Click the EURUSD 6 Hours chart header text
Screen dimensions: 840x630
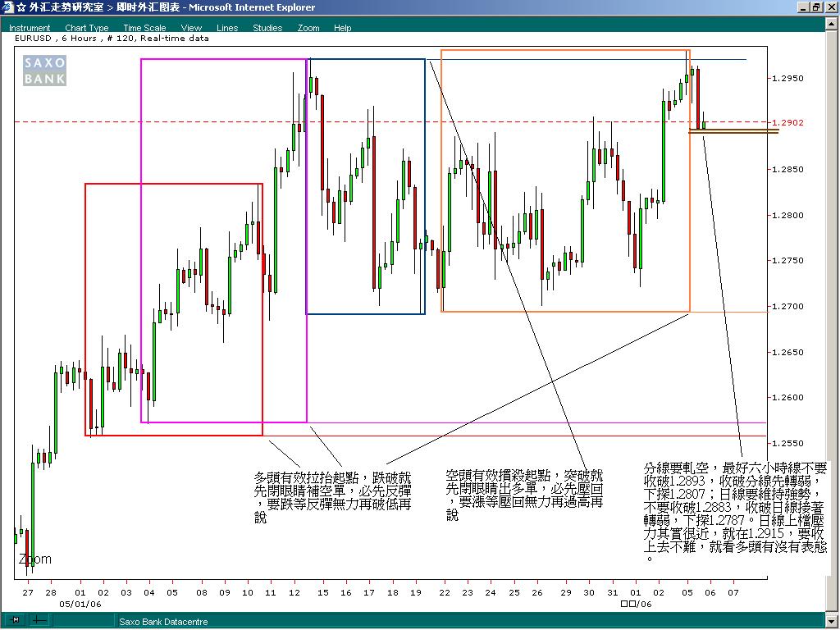tap(112, 39)
